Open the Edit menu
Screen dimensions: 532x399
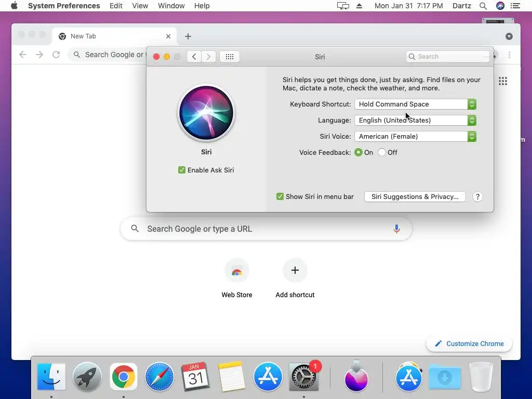[x=116, y=6]
